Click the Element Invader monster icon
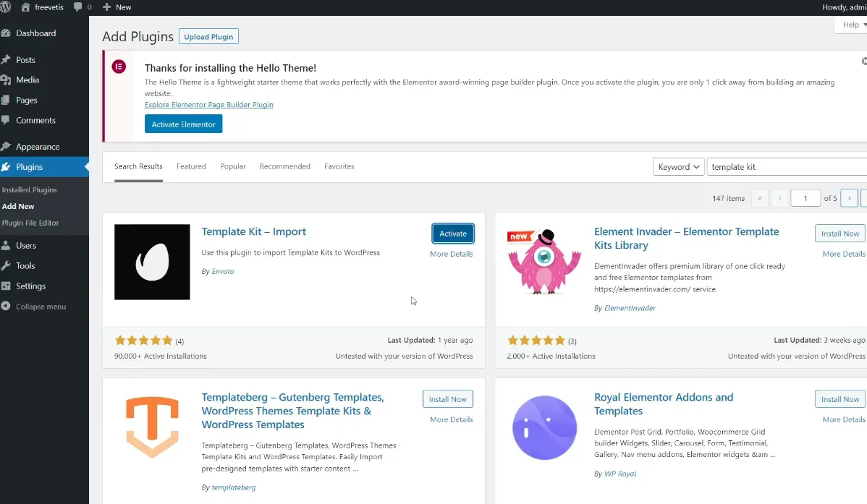867x504 pixels. (544, 262)
